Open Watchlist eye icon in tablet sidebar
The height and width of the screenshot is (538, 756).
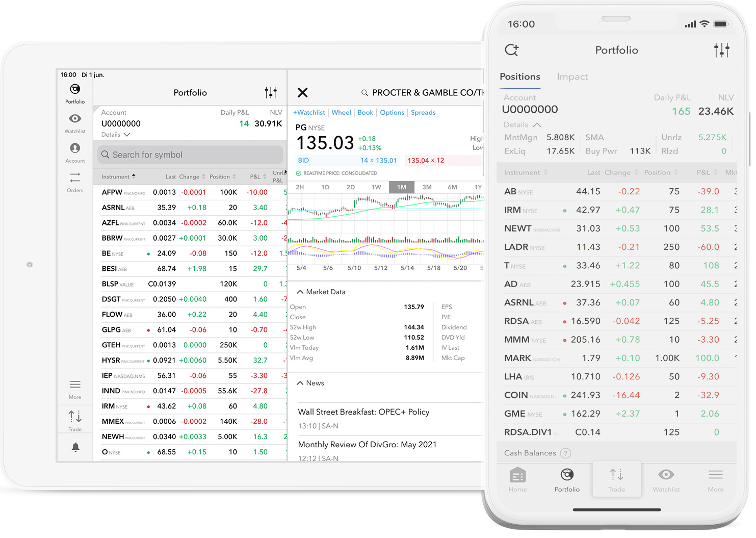pyautogui.click(x=75, y=118)
